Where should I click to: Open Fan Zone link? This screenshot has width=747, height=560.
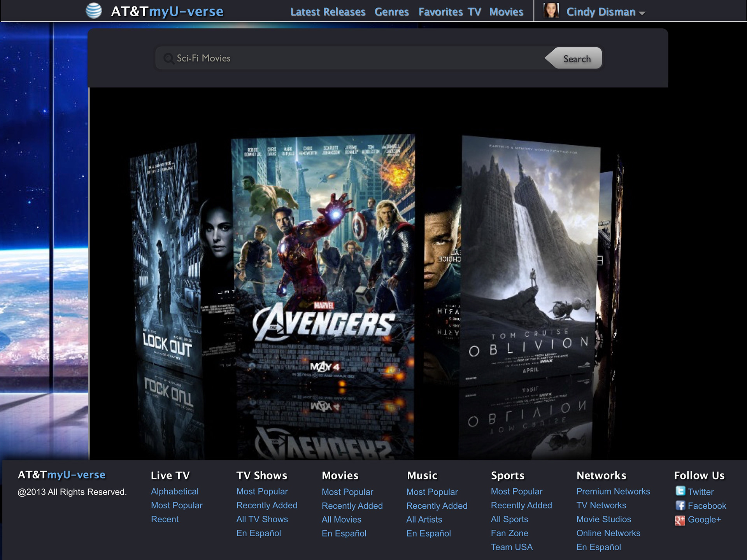pyautogui.click(x=509, y=533)
